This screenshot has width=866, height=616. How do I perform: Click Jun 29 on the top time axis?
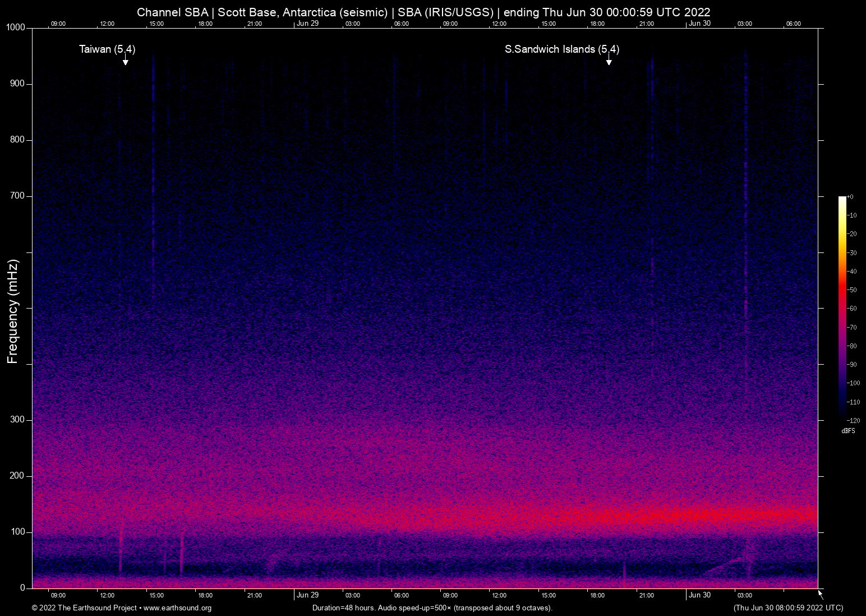307,24
